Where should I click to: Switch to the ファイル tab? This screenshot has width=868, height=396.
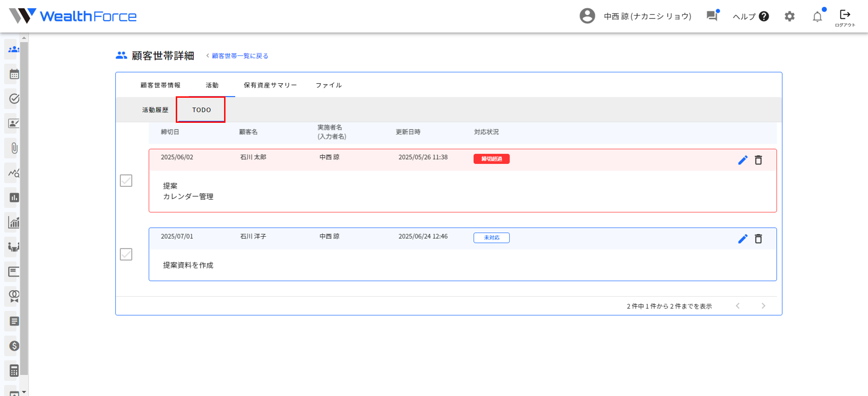[x=328, y=85]
